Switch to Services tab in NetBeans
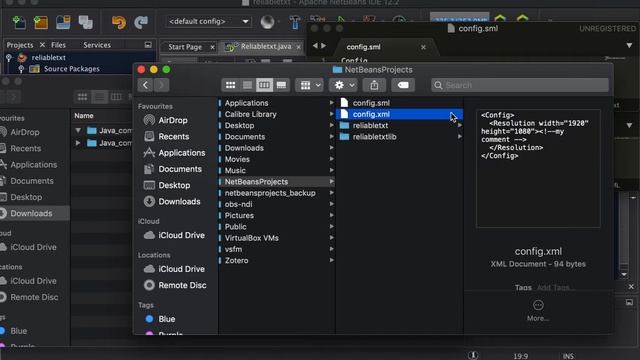The height and width of the screenshot is (360, 640). pos(97,45)
